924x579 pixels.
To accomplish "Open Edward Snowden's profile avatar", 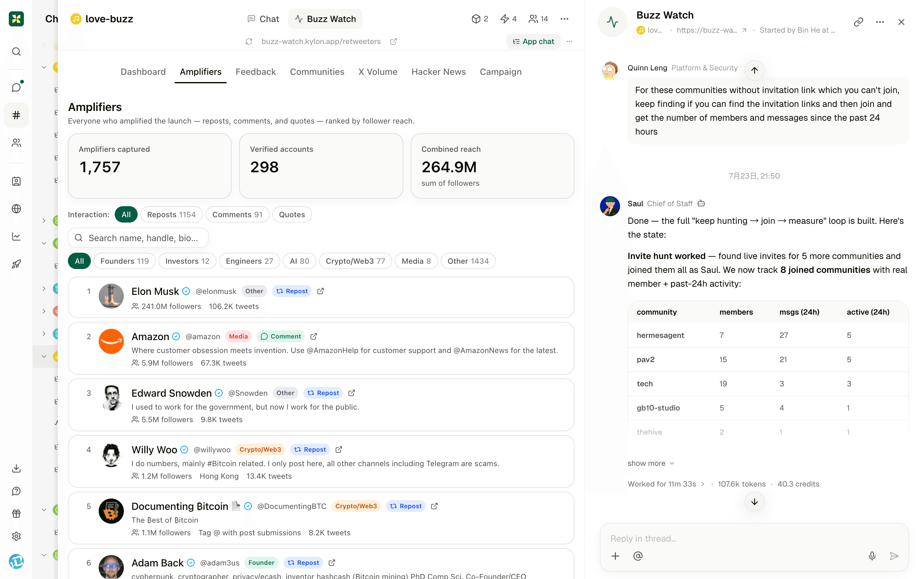I will [x=111, y=398].
